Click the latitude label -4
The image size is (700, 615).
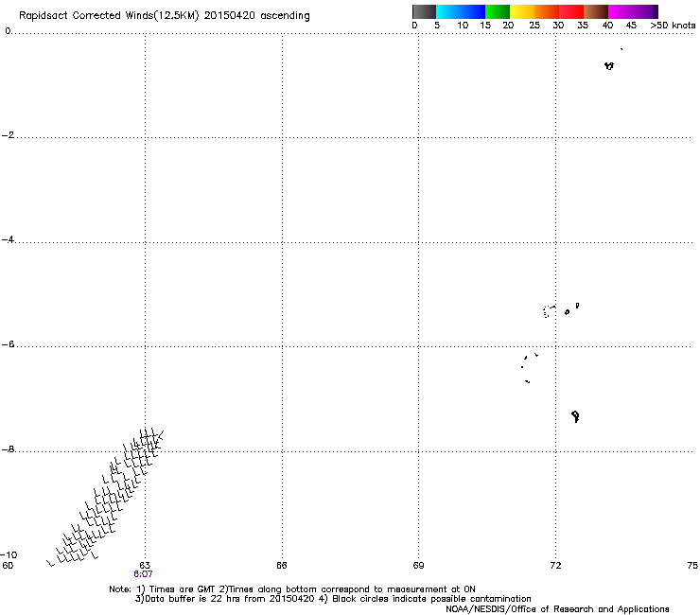9,239
